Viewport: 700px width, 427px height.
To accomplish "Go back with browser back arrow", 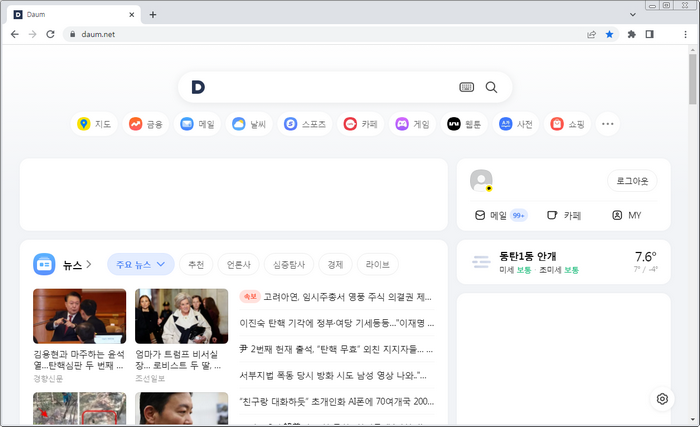I will [15, 34].
